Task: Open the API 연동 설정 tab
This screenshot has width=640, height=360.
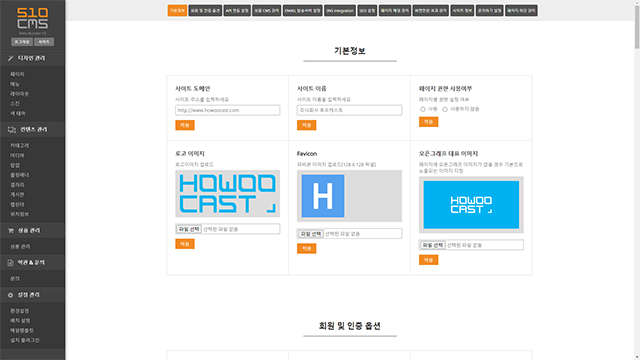Action: tap(237, 11)
